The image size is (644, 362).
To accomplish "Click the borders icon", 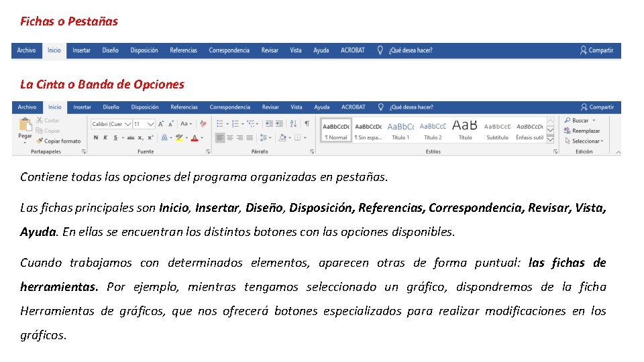I will coord(298,137).
